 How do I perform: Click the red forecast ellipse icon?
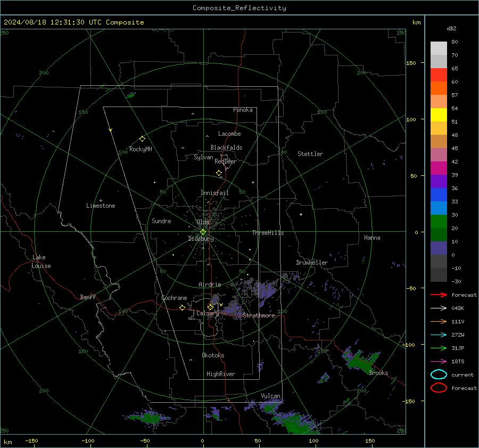[x=439, y=388]
